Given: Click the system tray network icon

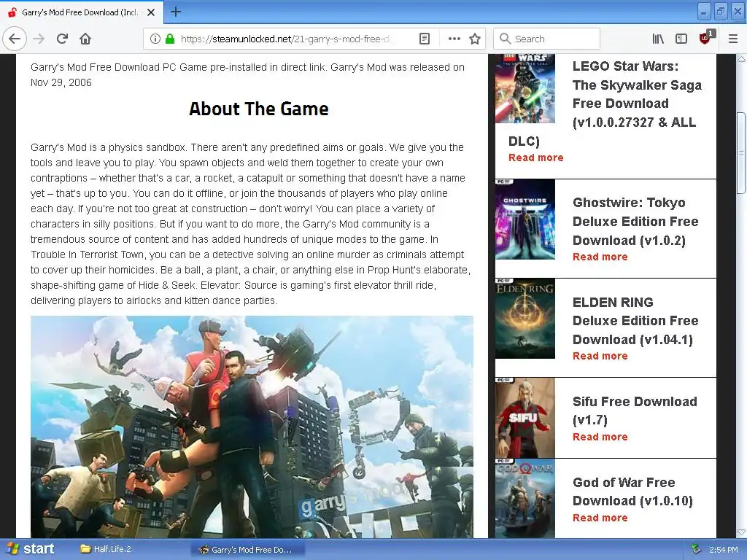Looking at the screenshot, I should pos(696,549).
